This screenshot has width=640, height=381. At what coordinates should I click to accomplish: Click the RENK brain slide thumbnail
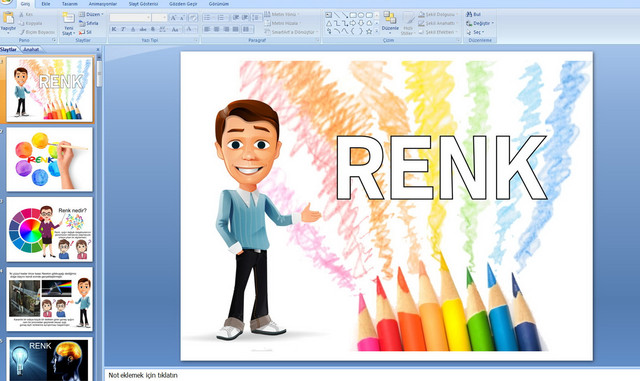49,359
